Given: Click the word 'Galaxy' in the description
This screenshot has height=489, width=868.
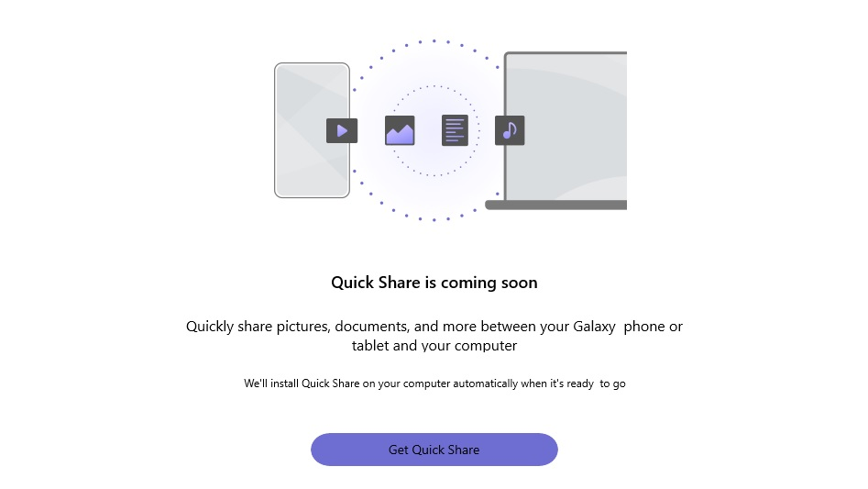Looking at the screenshot, I should [x=595, y=327].
